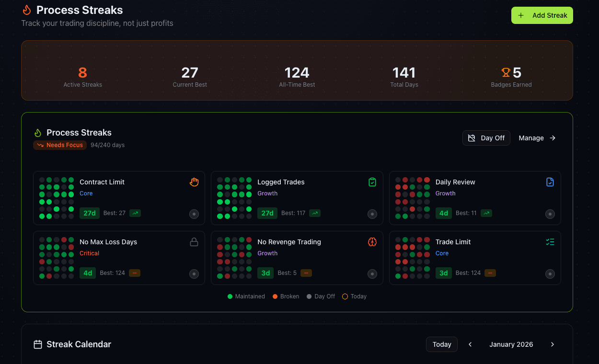The height and width of the screenshot is (364, 599).
Task: Toggle today's status circle on Contract Limit card
Action: [x=194, y=214]
